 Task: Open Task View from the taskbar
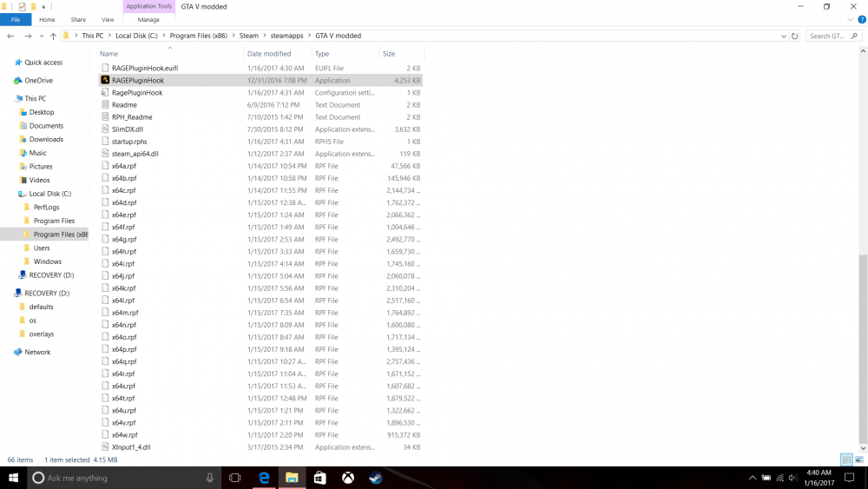(x=234, y=478)
